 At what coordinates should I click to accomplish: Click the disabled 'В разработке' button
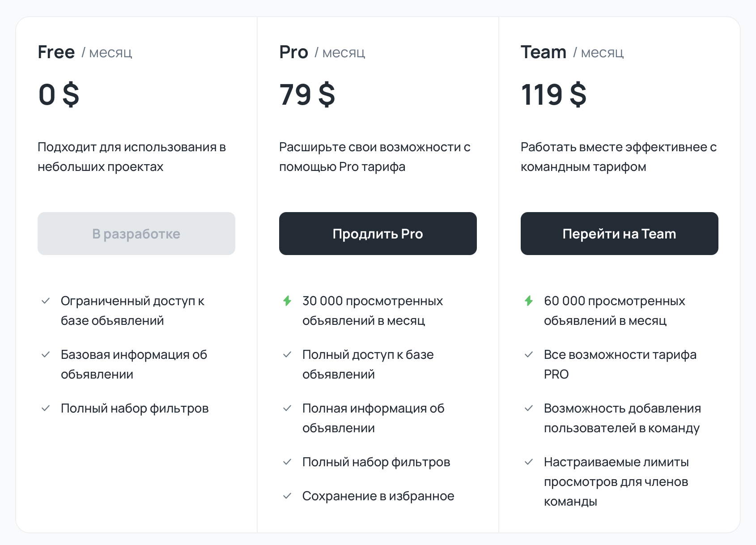(136, 234)
